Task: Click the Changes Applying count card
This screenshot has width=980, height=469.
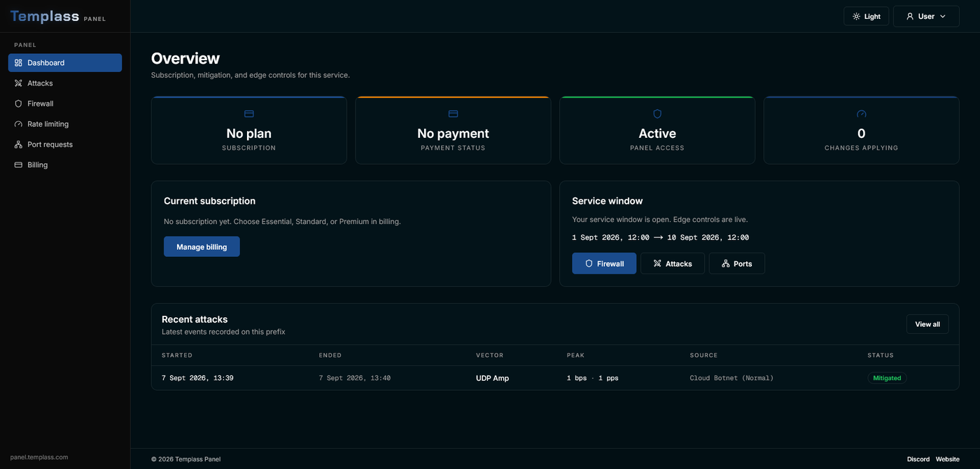Action: click(x=862, y=130)
